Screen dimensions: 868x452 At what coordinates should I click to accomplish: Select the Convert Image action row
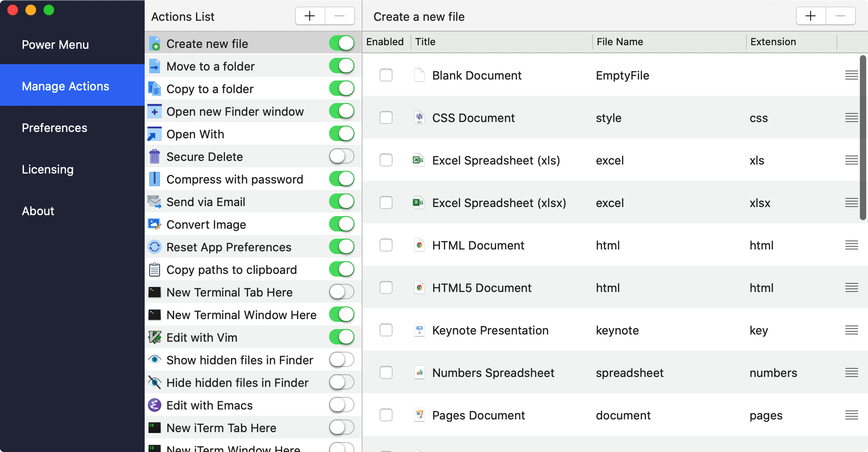coord(253,224)
